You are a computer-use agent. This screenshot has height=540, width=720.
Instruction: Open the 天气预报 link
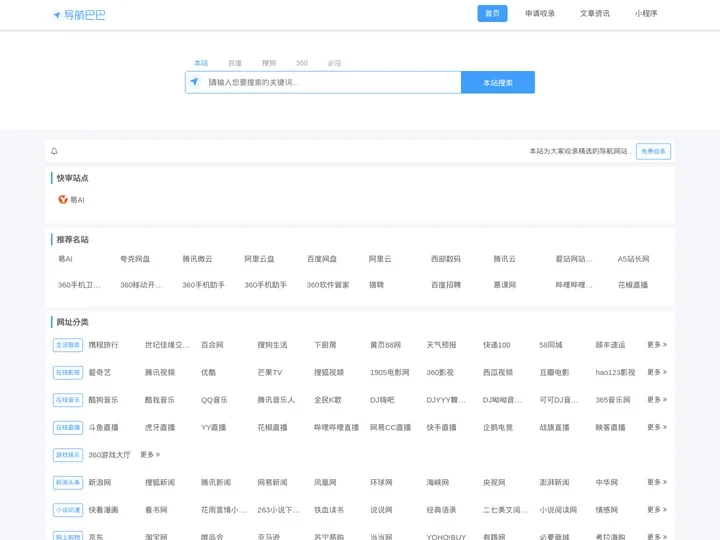(x=441, y=345)
